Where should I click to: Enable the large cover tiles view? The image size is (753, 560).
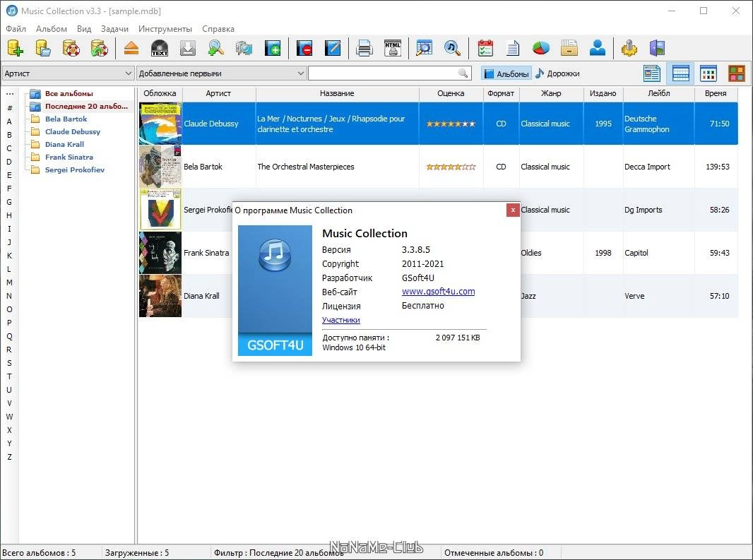coord(737,73)
